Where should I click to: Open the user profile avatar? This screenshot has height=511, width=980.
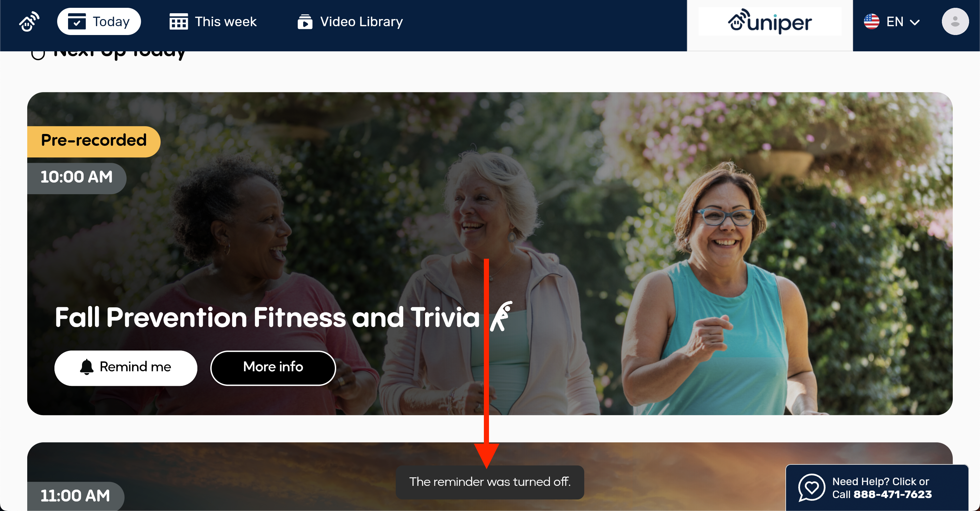955,22
